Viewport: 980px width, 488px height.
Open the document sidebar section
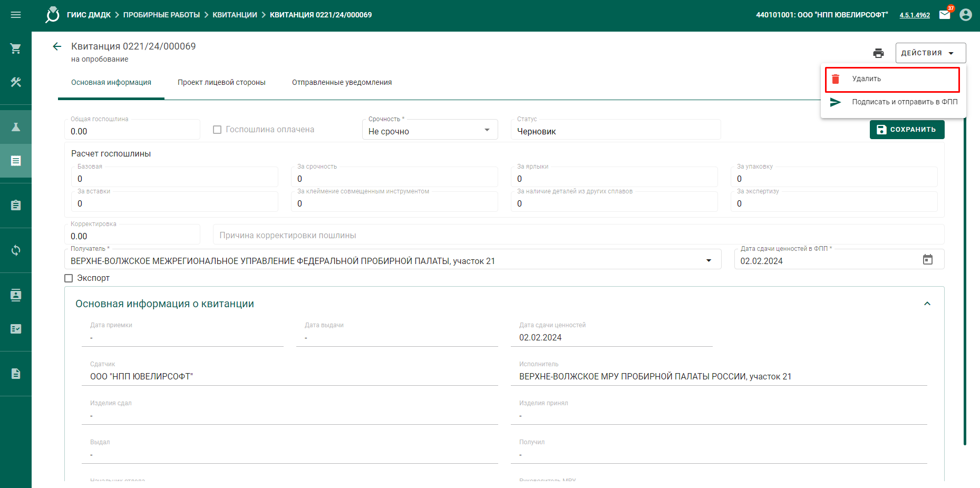tap(16, 374)
